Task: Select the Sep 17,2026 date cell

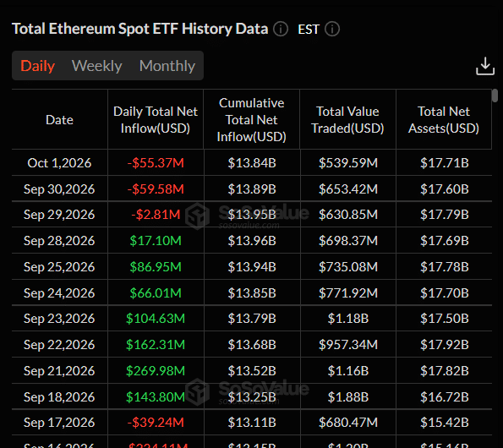Action: [x=59, y=423]
